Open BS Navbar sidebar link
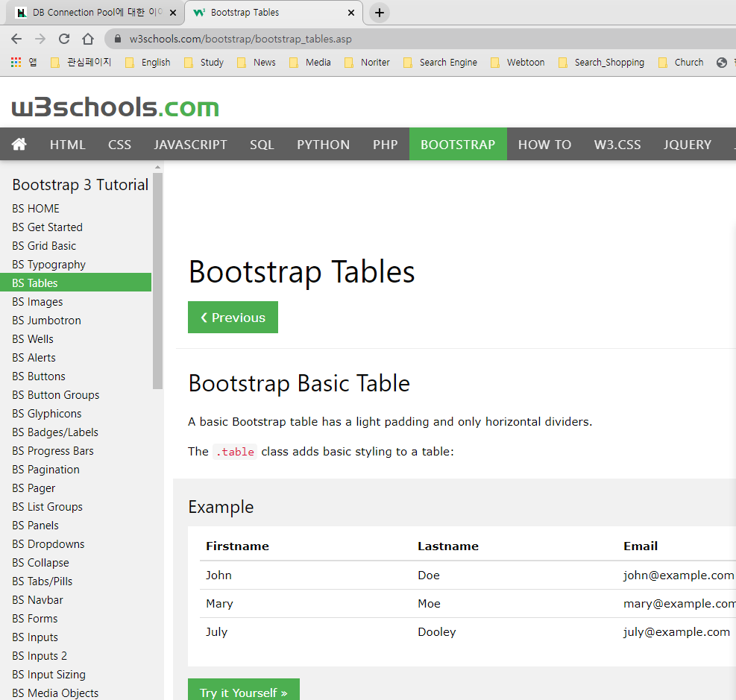This screenshot has height=700, width=736. coord(75,600)
